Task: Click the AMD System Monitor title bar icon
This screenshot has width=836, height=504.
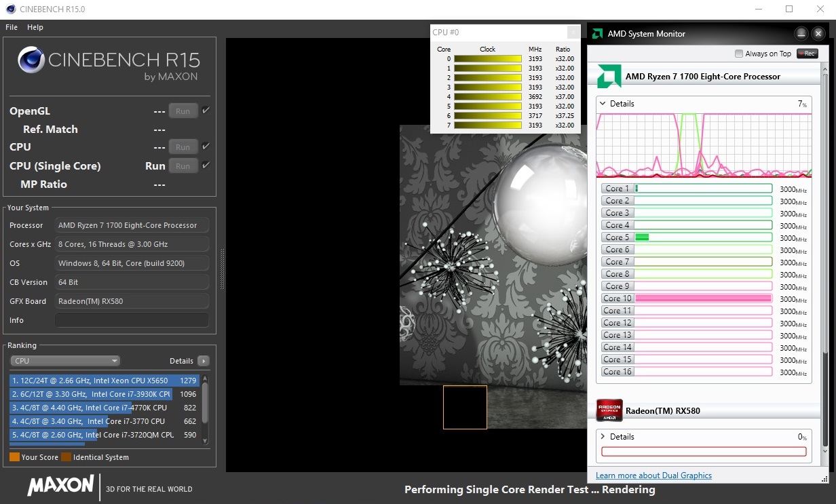Action: [x=597, y=33]
